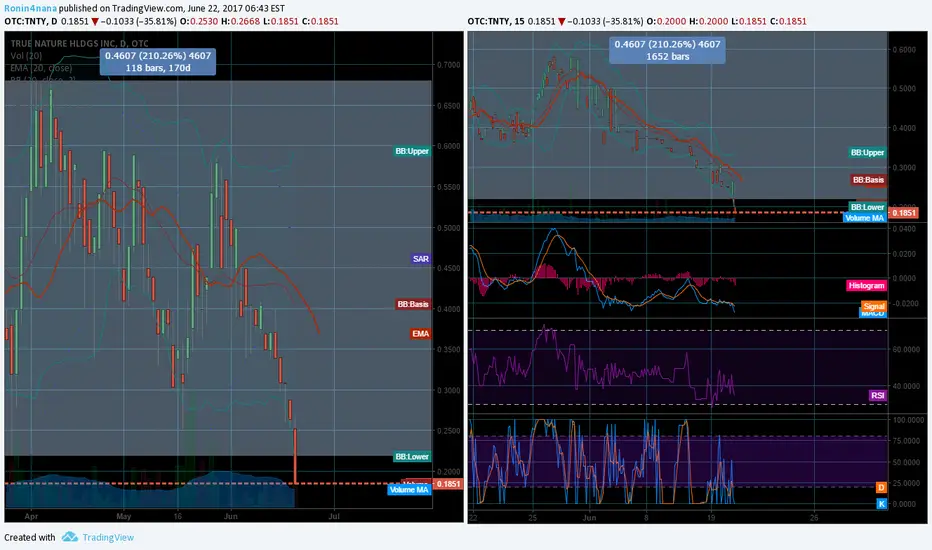
Task: Select the OTC:TNTY, 15 symbol header
Action: (x=496, y=21)
